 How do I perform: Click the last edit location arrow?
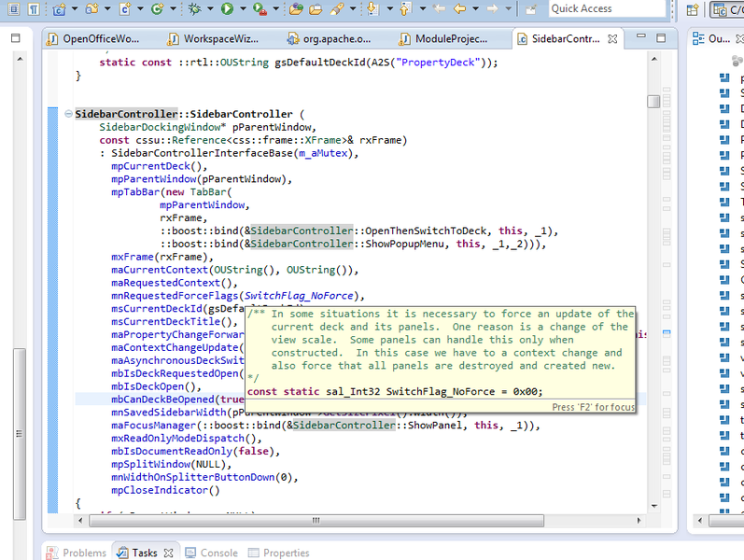[x=440, y=8]
